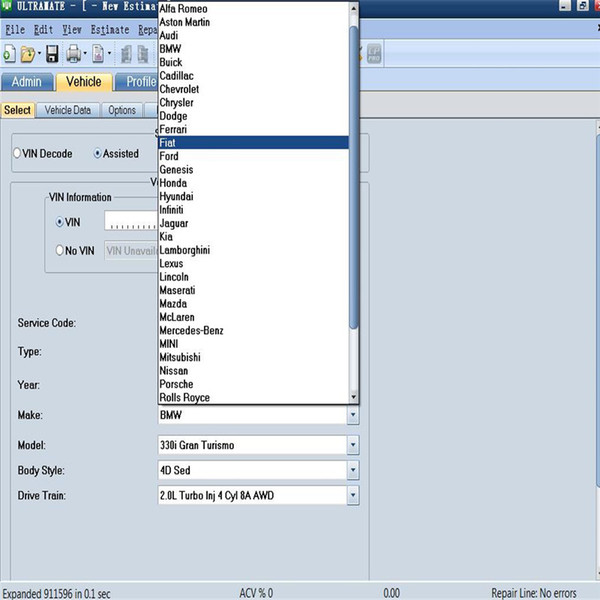
Task: Open the folder icon in the toolbar
Action: [x=28, y=54]
